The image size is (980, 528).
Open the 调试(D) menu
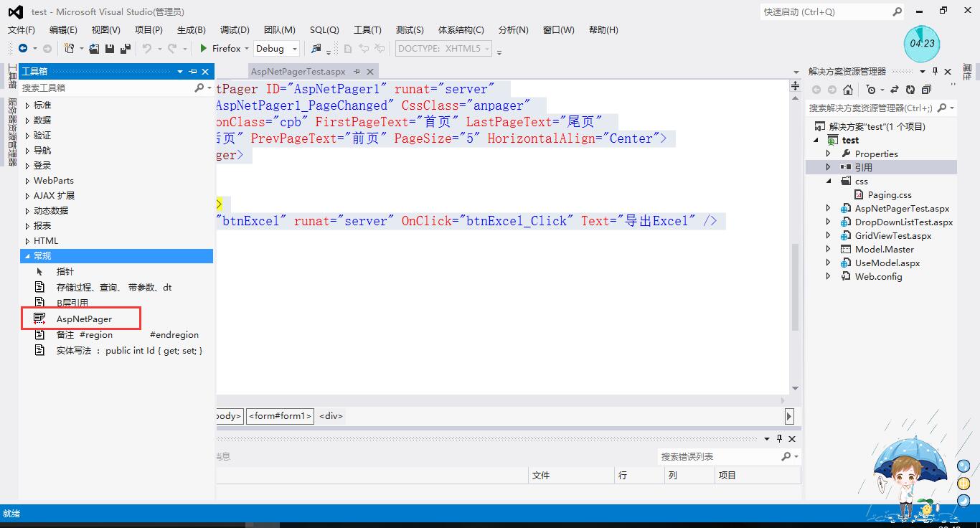point(235,29)
